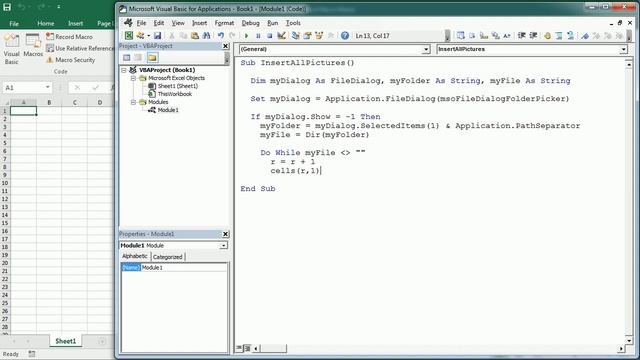Screen dimensions: 640x360
Task: Click the Visual Basic button in the Excel ribbon
Action: (11, 49)
